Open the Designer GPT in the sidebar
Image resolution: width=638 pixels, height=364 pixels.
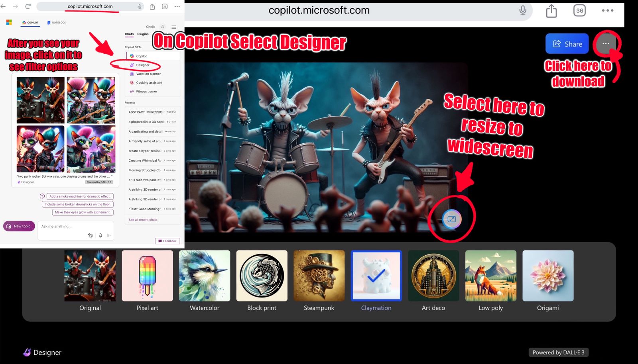pos(144,65)
